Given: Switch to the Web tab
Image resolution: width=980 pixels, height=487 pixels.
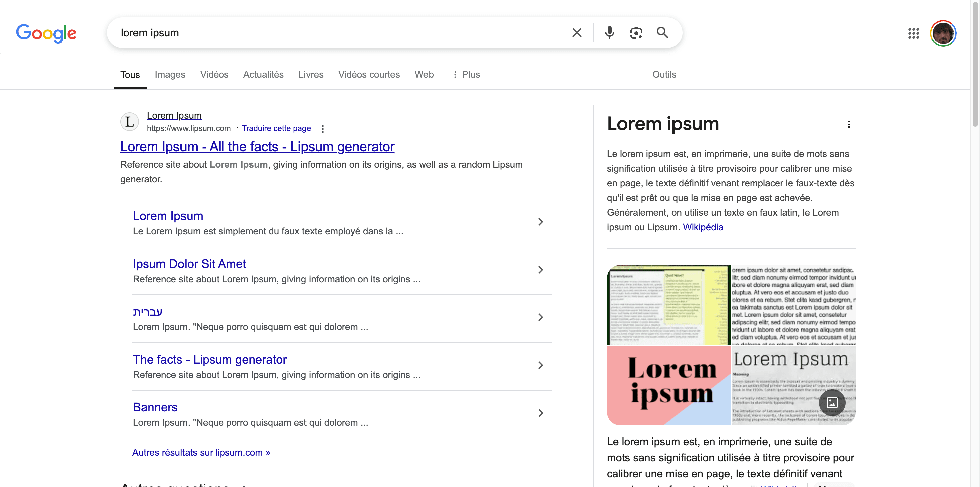Looking at the screenshot, I should click(424, 74).
